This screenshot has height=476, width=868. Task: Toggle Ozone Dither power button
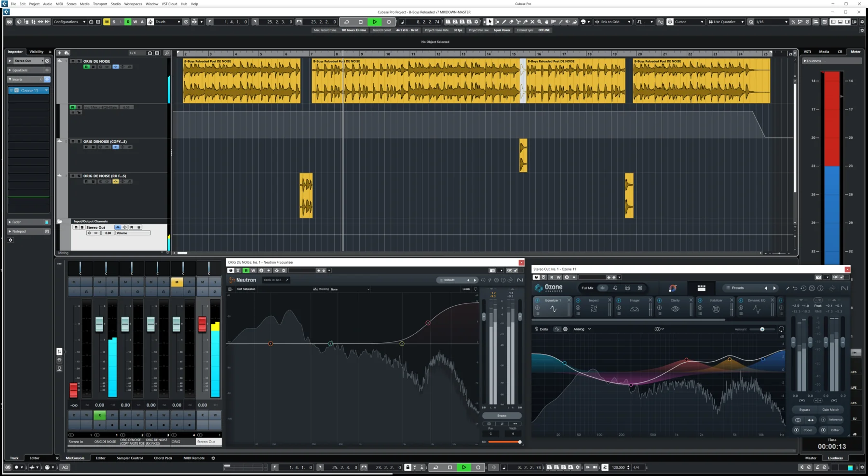coord(824,430)
